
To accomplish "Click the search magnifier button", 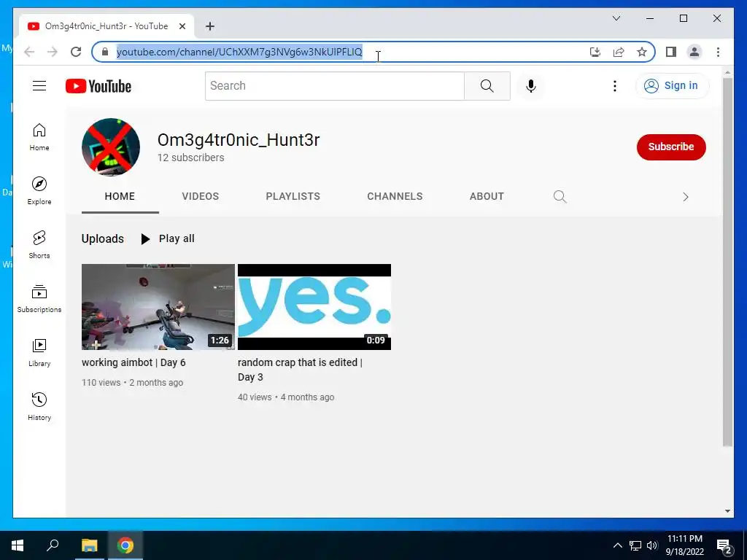I will [487, 86].
